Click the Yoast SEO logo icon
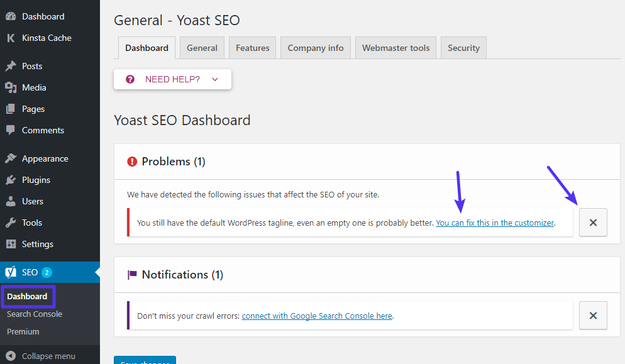The height and width of the screenshot is (364, 625). pos(11,272)
